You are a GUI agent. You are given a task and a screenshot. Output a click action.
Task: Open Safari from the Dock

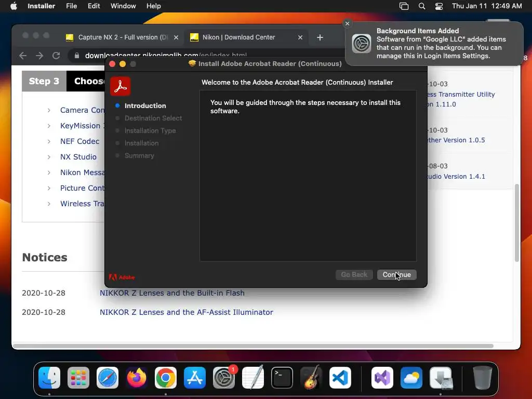(x=108, y=378)
